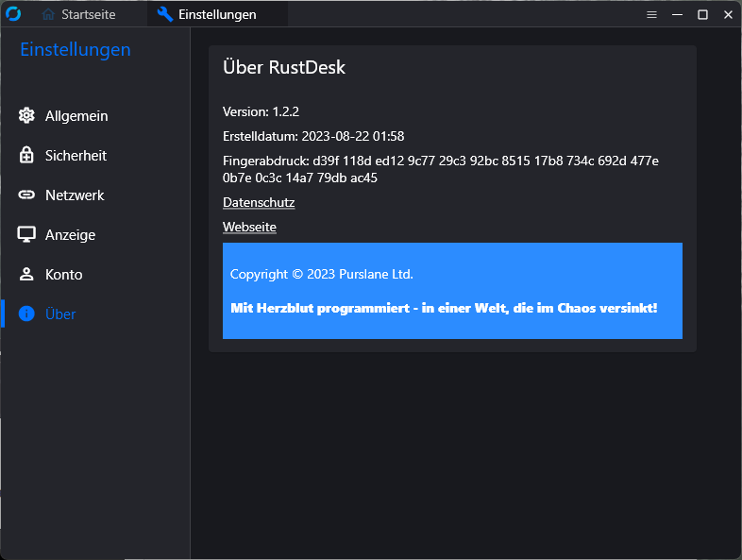Click the home icon on the Startseite tab
This screenshot has width=742, height=560.
click(x=48, y=15)
